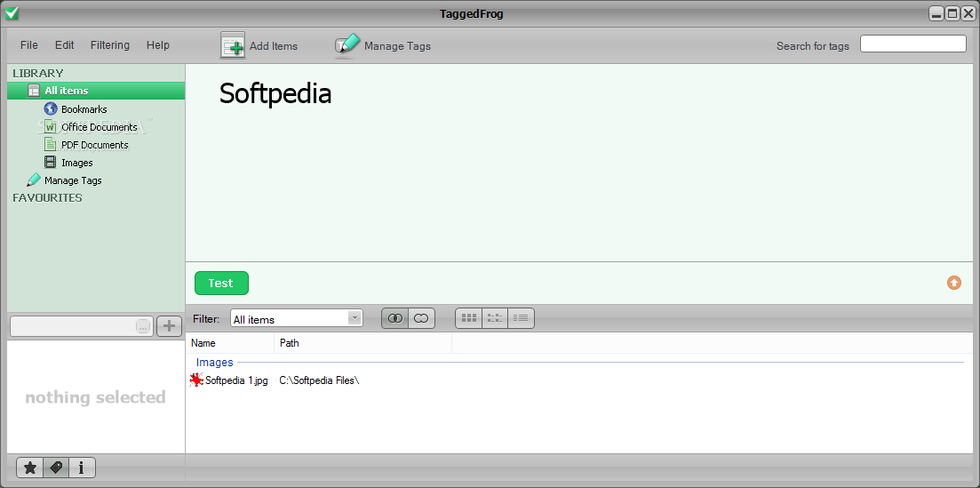Click the plus button to add a tag
This screenshot has height=488, width=980.
[x=169, y=326]
